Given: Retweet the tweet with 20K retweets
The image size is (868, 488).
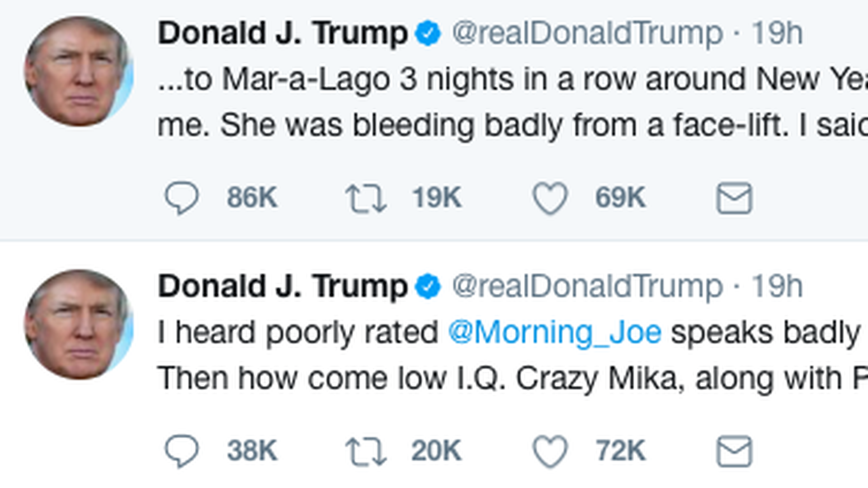Looking at the screenshot, I should tap(366, 451).
